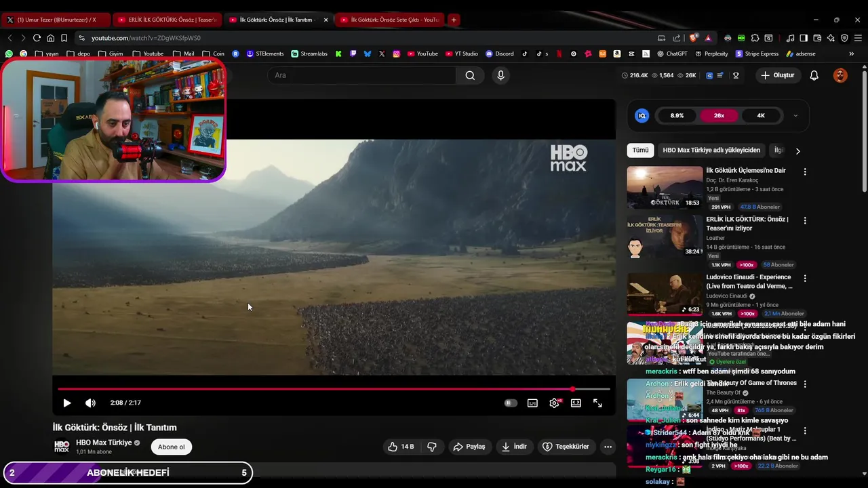The image size is (868, 488).
Task: Open options for Ludovico Einaudi Experience video
Action: pos(805,279)
